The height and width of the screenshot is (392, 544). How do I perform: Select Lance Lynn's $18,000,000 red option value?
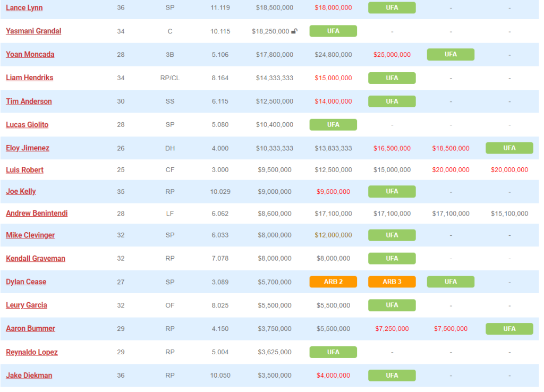pos(333,7)
